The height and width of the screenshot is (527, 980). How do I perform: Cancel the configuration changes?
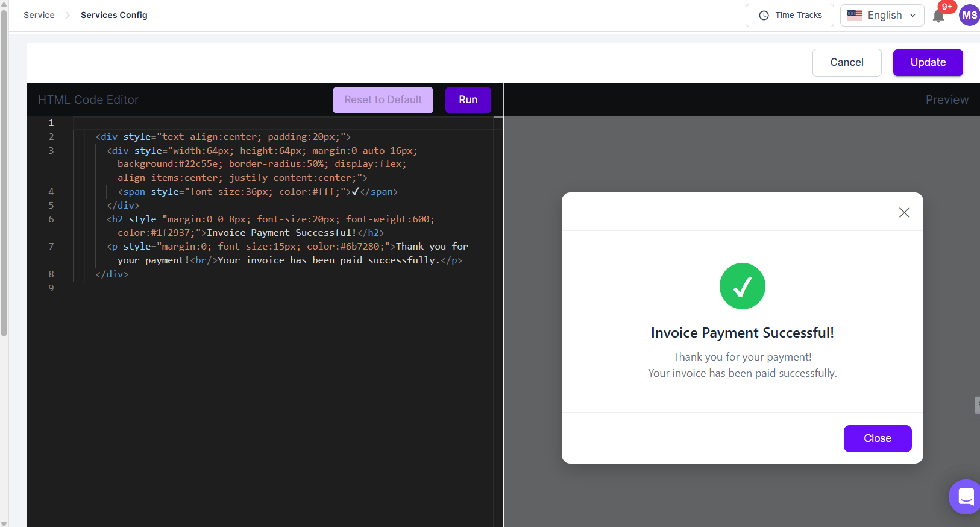846,63
